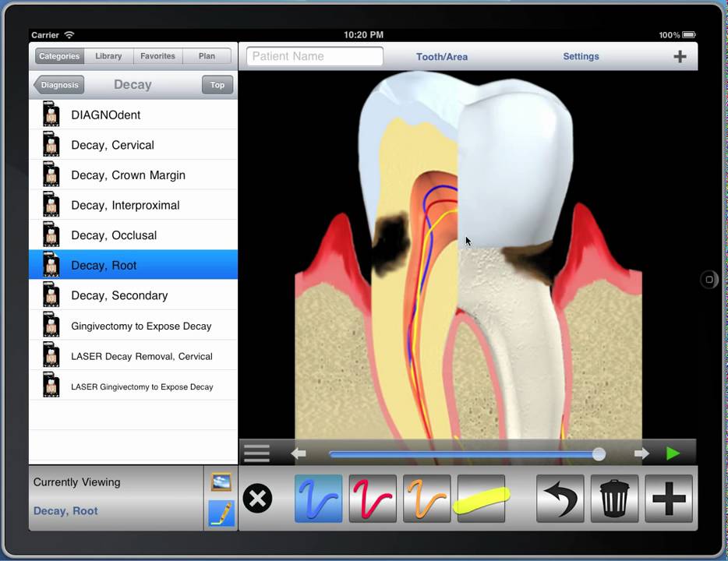Click the animation progress slider knob
The image size is (728, 561).
(599, 453)
